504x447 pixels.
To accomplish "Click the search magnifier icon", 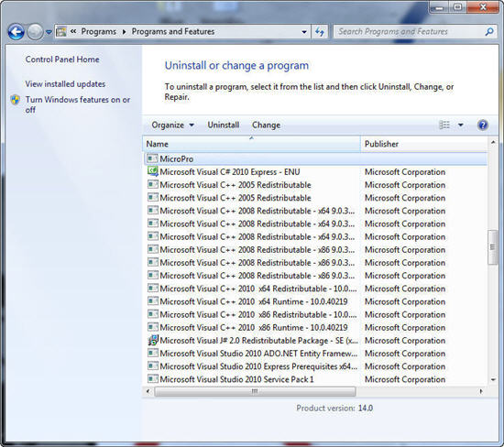I will (489, 31).
